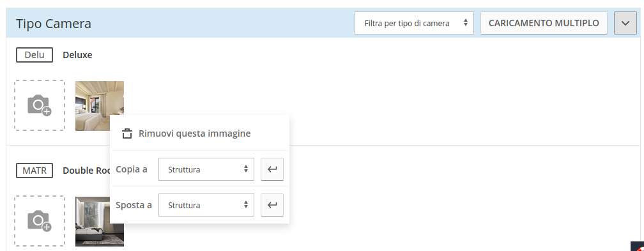
Task: Click the Deluxe room name label
Action: click(x=77, y=55)
